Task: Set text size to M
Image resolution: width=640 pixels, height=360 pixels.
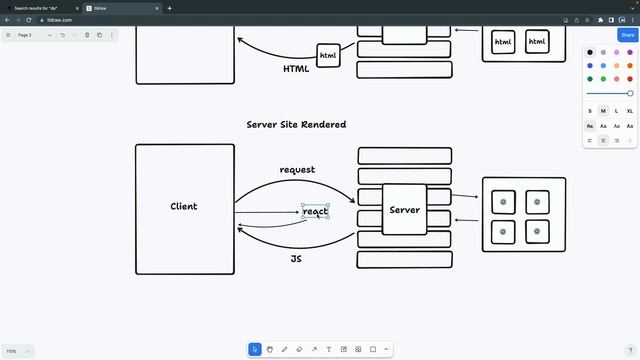Action: tap(603, 111)
